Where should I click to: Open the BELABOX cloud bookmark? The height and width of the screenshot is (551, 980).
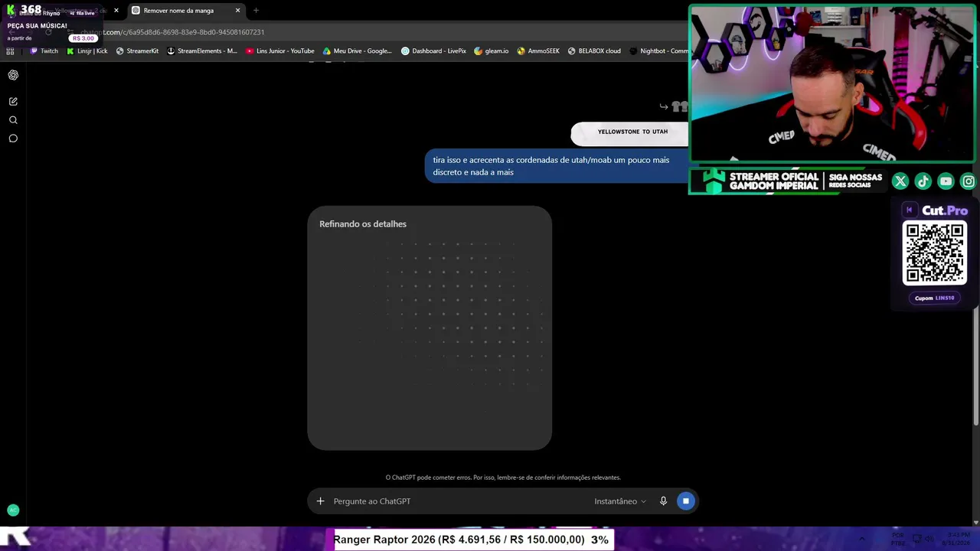click(594, 51)
